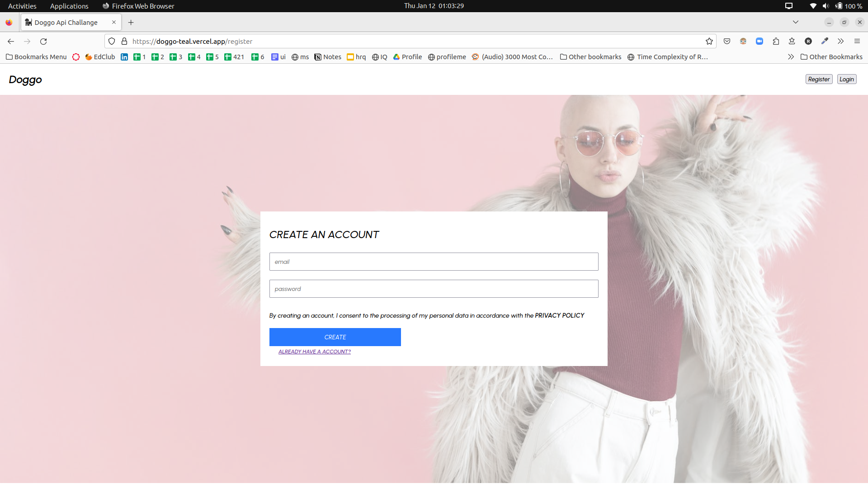Show more bookmarks overflow chevron

(x=791, y=57)
